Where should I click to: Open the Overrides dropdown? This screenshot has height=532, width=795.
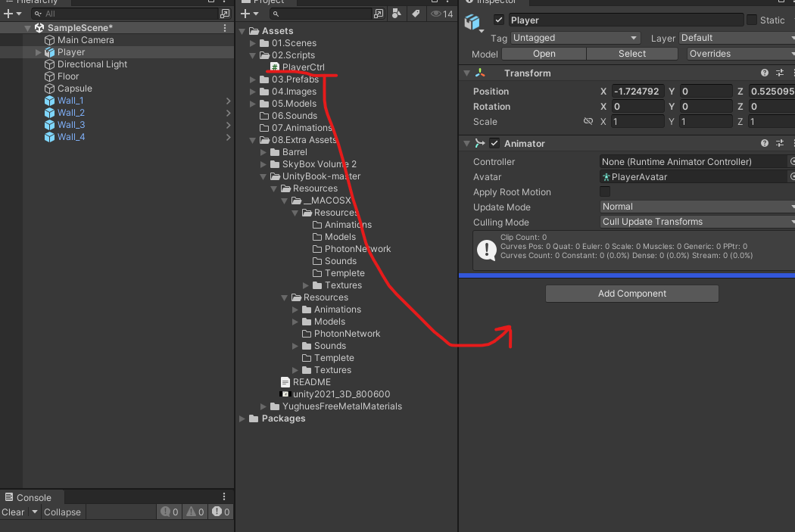click(x=740, y=54)
